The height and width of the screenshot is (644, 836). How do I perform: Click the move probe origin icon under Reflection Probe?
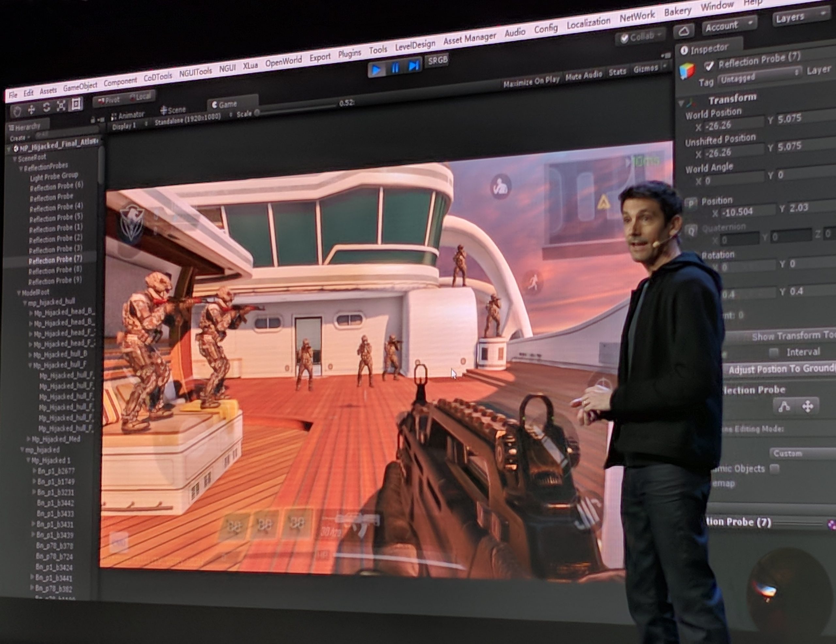(x=807, y=406)
